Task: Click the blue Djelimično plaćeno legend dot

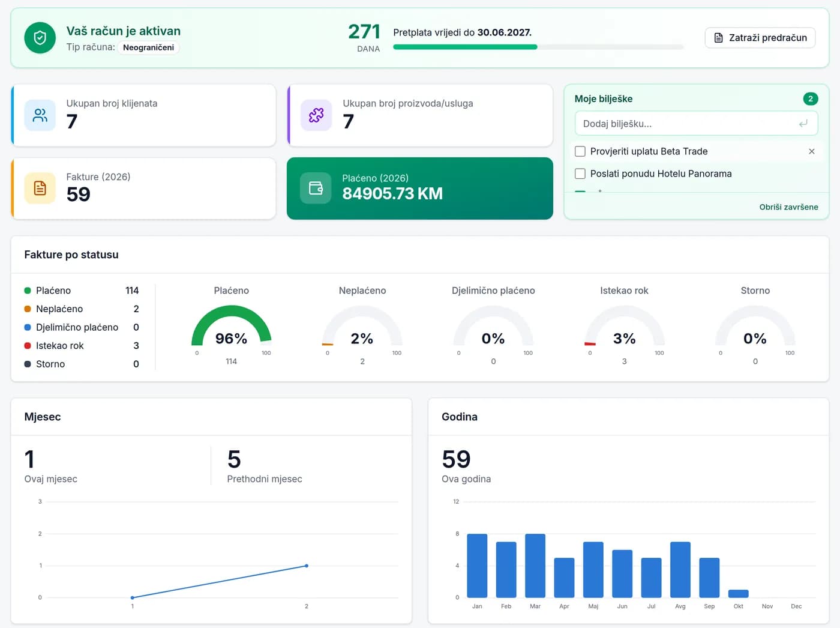Action: click(28, 327)
